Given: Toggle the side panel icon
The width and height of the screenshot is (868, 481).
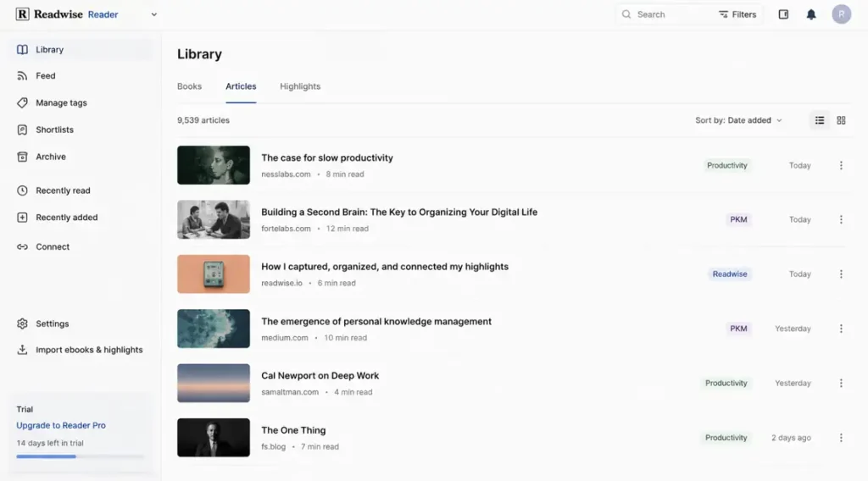Looking at the screenshot, I should [x=783, y=14].
